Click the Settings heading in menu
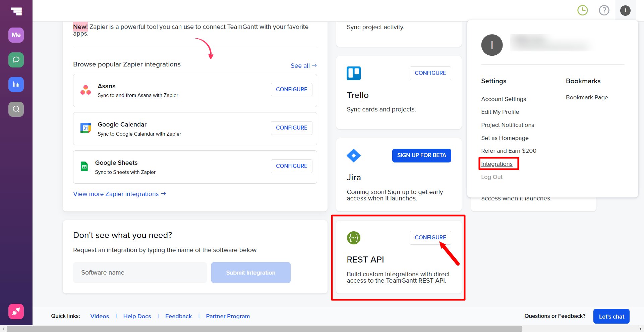The height and width of the screenshot is (332, 644). [x=493, y=81]
